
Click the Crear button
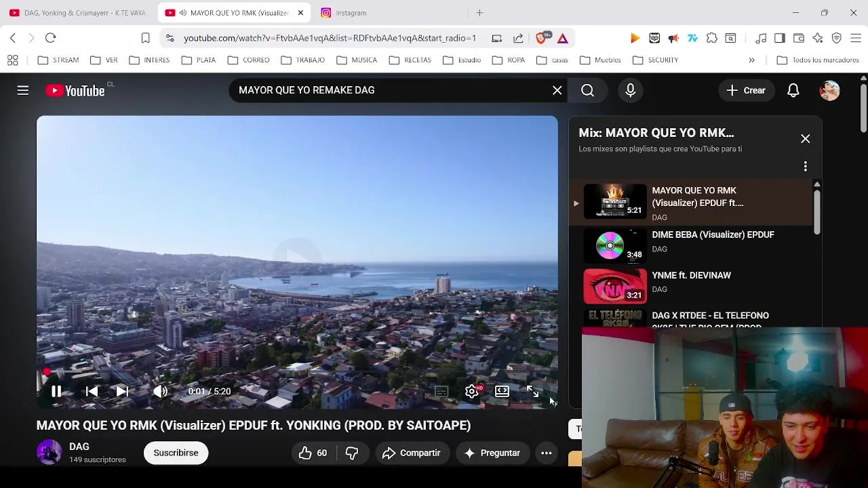pyautogui.click(x=747, y=90)
